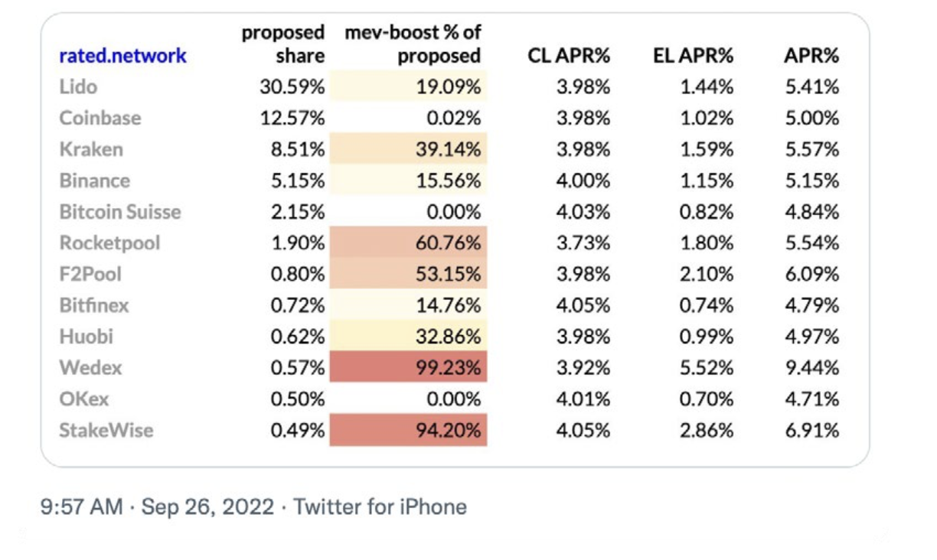This screenshot has height=560, width=937.
Task: Select the mev-boost % of proposed header
Action: [413, 44]
